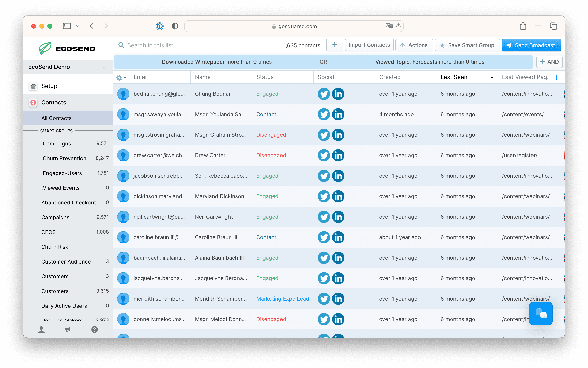Viewport: 588px width, 368px height.
Task: Click the privacy shield icon
Action: (x=175, y=26)
